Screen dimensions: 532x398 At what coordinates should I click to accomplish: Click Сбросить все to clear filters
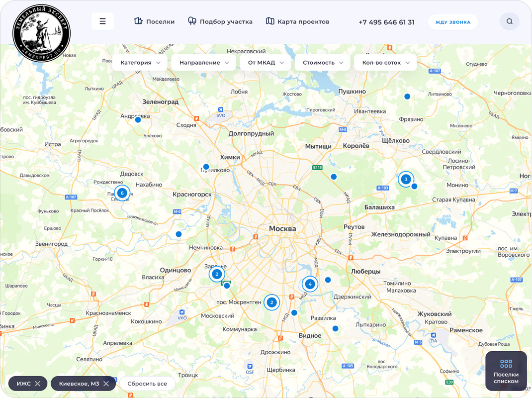pos(147,383)
